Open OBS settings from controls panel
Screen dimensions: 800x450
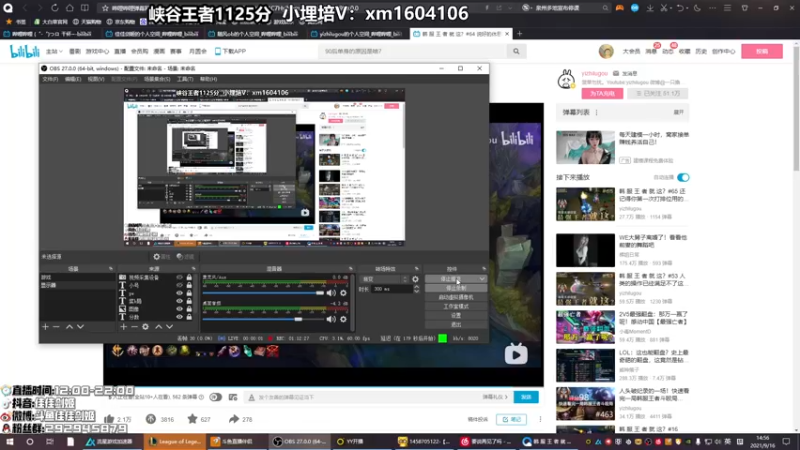coord(456,315)
